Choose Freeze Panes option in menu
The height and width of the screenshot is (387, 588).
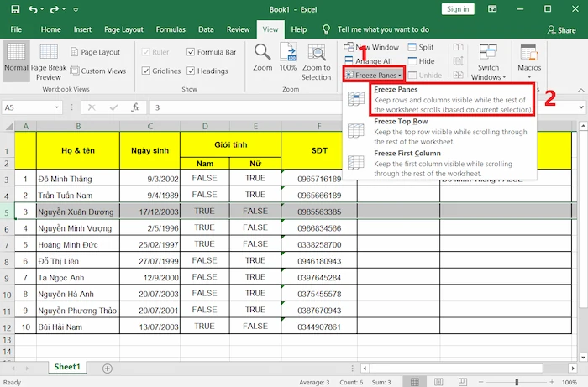(439, 99)
